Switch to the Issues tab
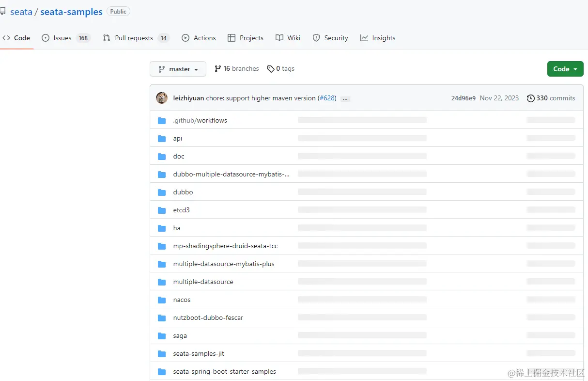 pyautogui.click(x=66, y=38)
